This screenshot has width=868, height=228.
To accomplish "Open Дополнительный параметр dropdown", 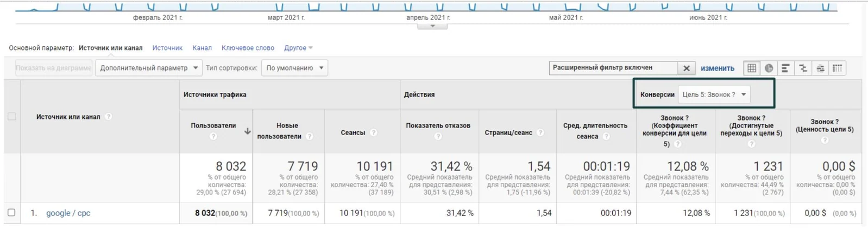I will click(x=148, y=68).
